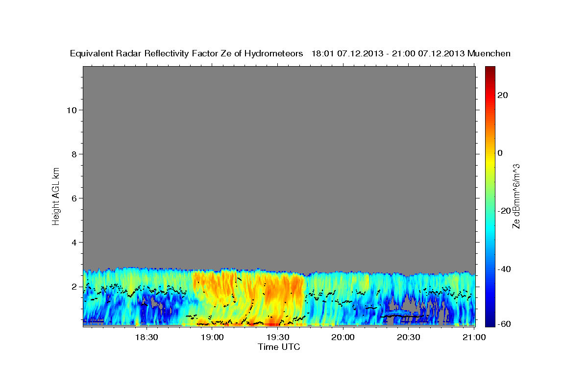Click the '20:00' time tick label

pos(343,337)
